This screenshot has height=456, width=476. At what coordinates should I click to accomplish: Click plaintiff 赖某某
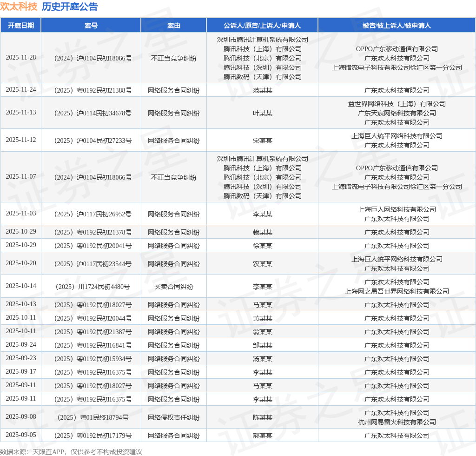263,232
